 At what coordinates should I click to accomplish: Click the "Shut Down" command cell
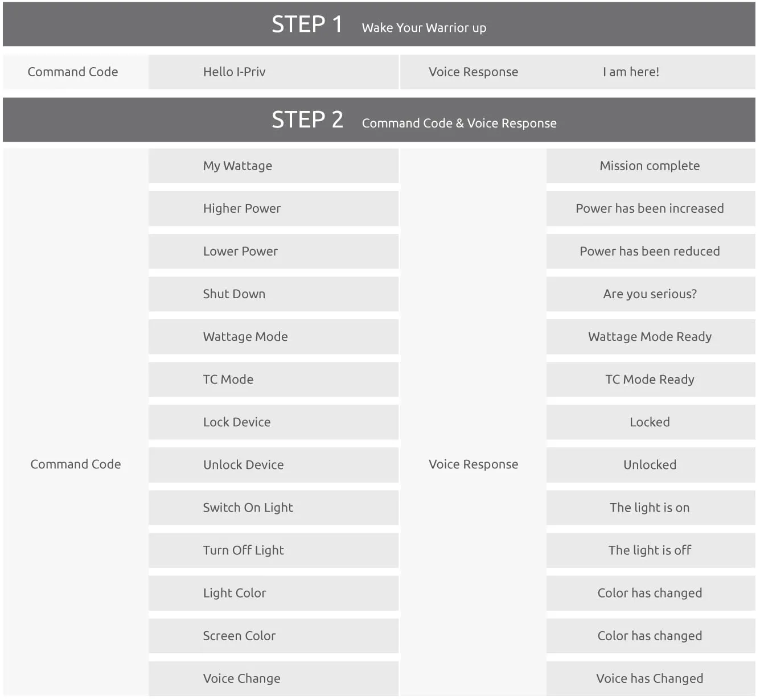click(273, 294)
